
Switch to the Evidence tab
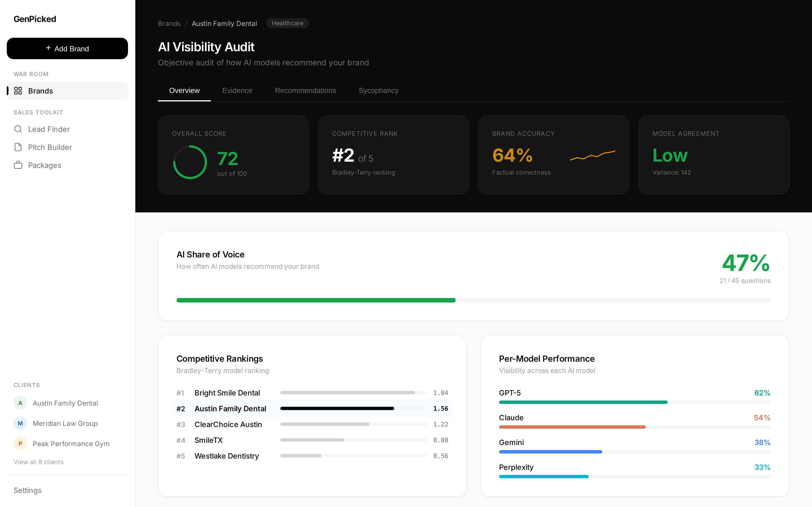coord(237,90)
